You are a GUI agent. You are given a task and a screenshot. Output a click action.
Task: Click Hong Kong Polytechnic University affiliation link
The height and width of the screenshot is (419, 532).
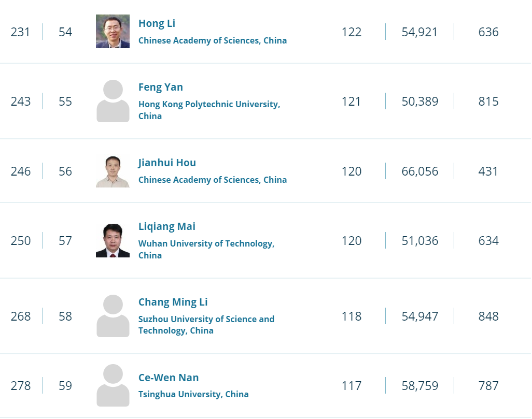[209, 104]
